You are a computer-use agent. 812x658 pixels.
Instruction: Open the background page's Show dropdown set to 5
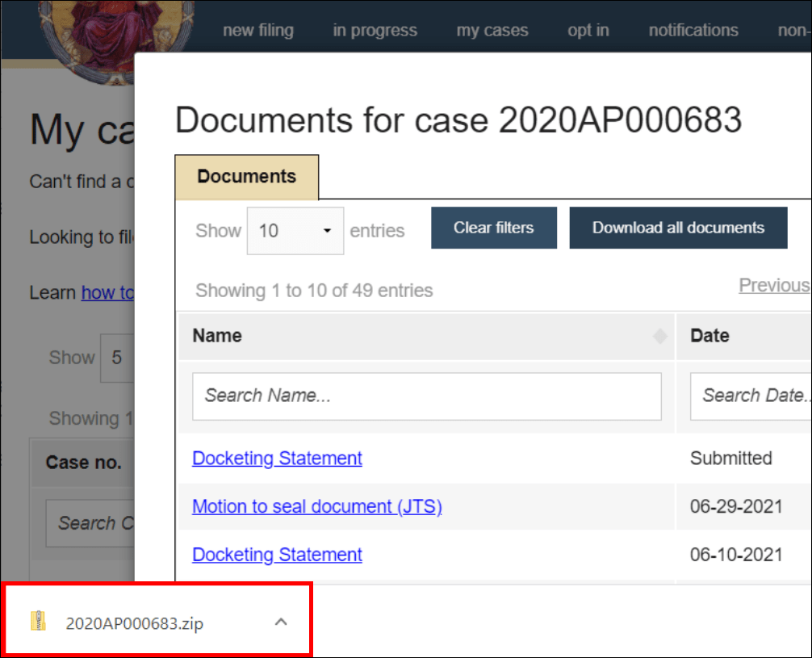click(119, 358)
